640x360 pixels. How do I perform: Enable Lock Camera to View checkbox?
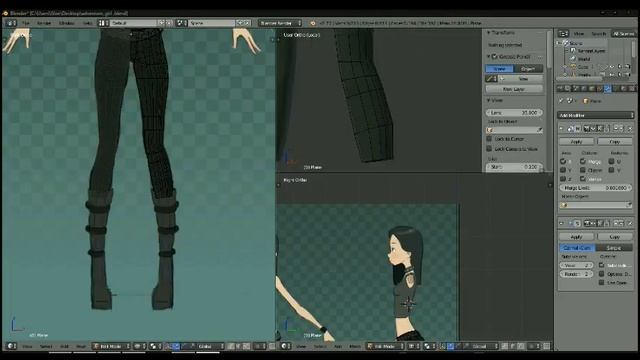[489, 149]
